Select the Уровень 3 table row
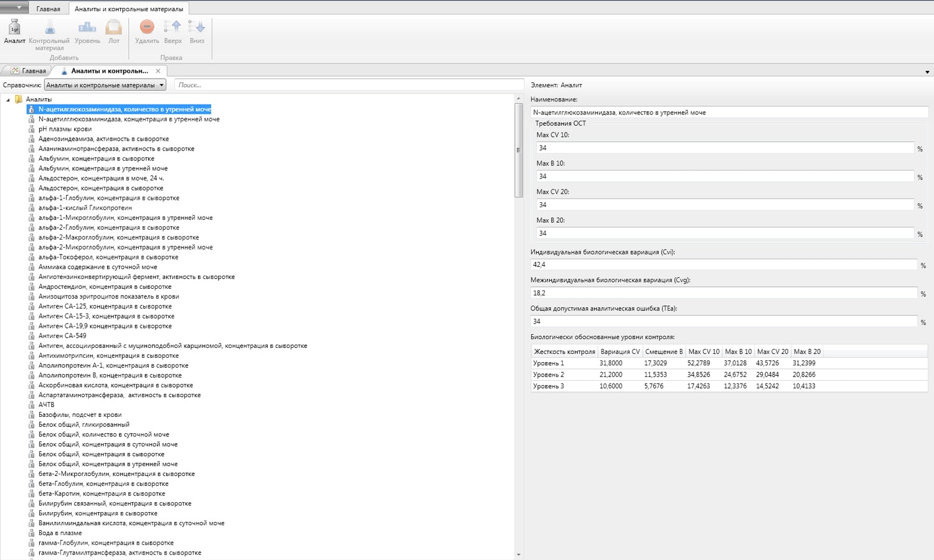Image resolution: width=934 pixels, height=560 pixels. point(729,386)
